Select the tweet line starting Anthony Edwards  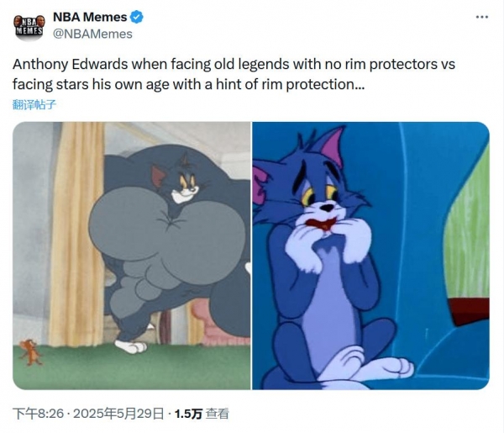pyautogui.click(x=234, y=64)
